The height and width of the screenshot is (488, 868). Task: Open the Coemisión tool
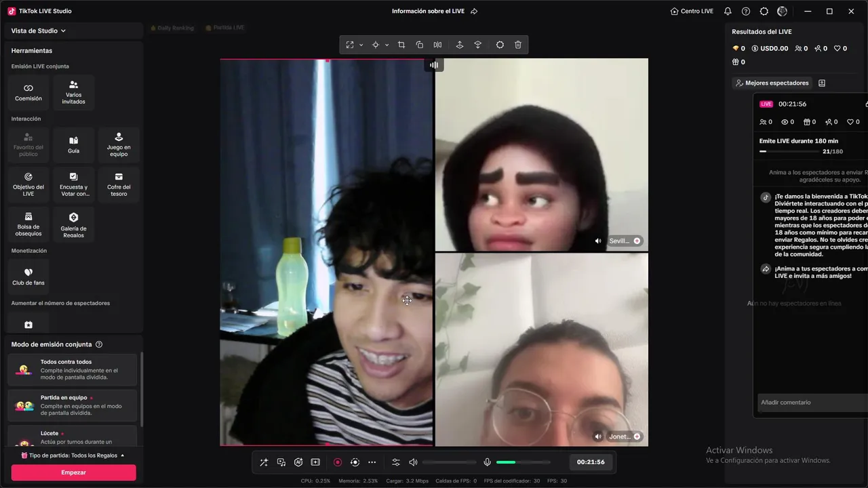pyautogui.click(x=28, y=93)
